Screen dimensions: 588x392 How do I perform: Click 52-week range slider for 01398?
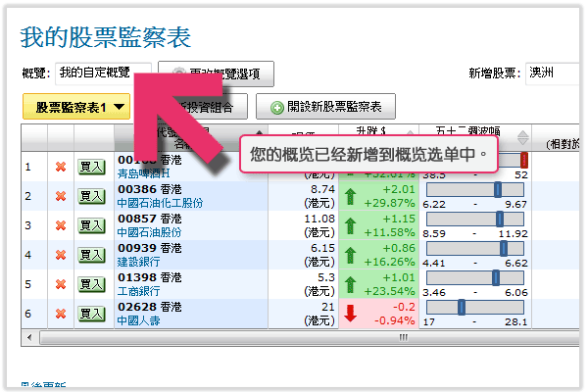(x=496, y=277)
